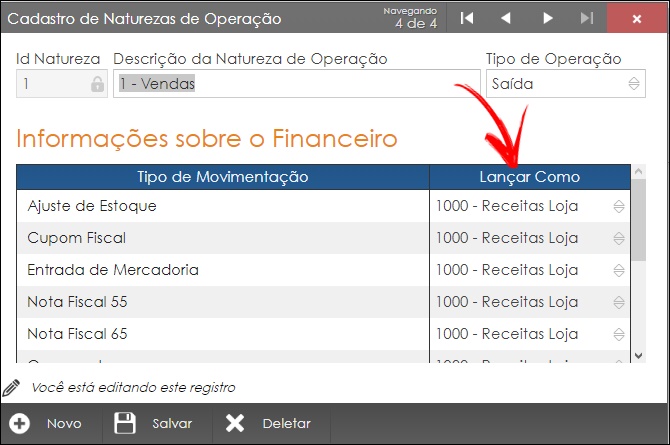
Task: Click the table scrollbar up arrow
Action: [x=639, y=171]
